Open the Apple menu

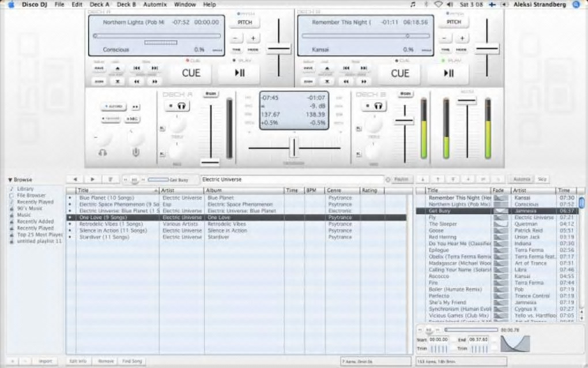pyautogui.click(x=11, y=5)
